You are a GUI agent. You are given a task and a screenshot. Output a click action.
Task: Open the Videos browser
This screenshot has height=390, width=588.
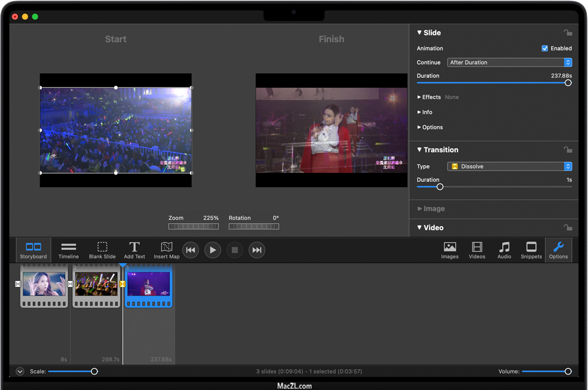click(477, 250)
